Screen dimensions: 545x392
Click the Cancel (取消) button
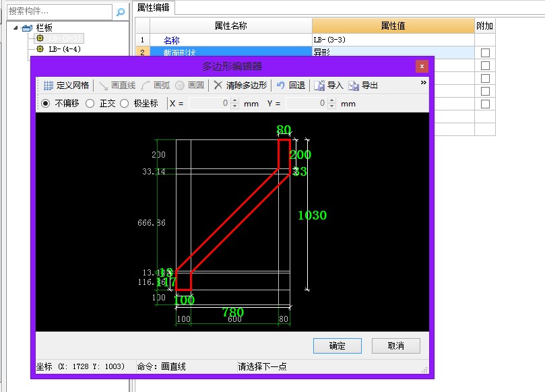tap(396, 346)
